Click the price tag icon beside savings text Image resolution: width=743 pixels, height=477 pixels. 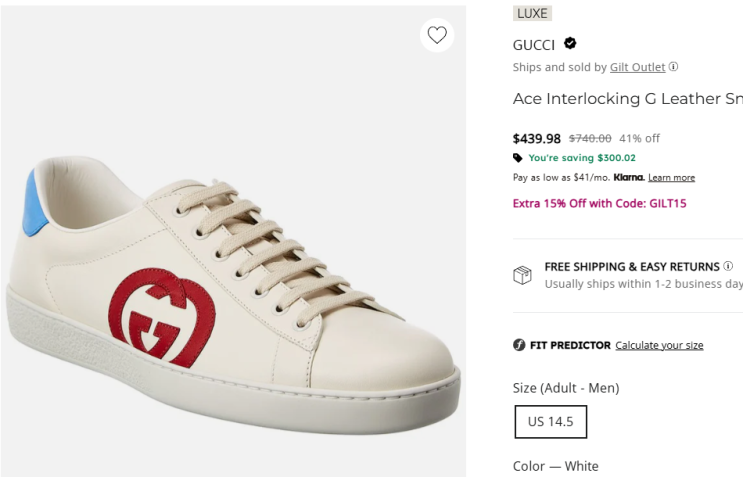(518, 158)
